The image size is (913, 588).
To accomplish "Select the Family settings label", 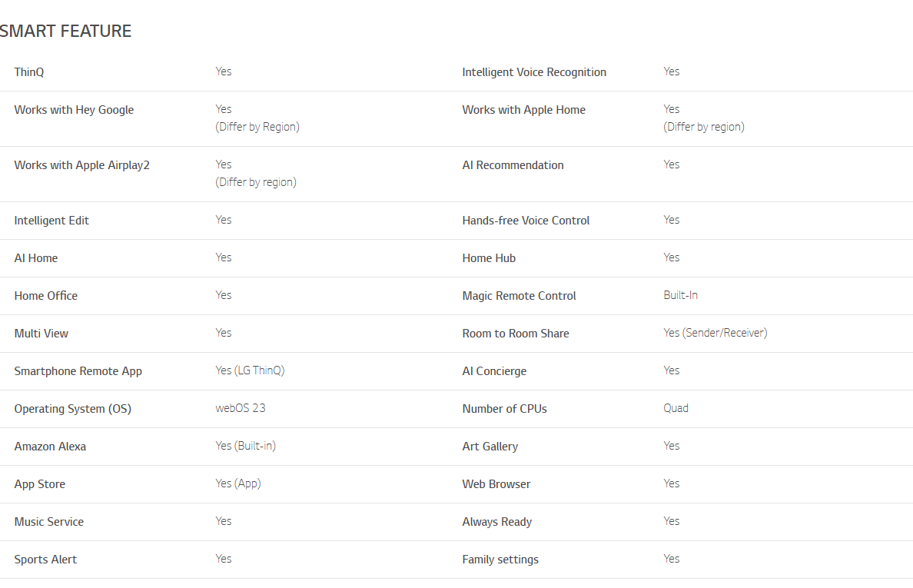I will 500,560.
